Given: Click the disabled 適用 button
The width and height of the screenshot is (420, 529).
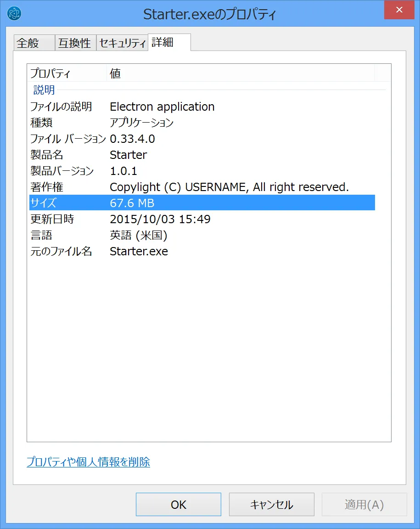Looking at the screenshot, I should (x=364, y=504).
